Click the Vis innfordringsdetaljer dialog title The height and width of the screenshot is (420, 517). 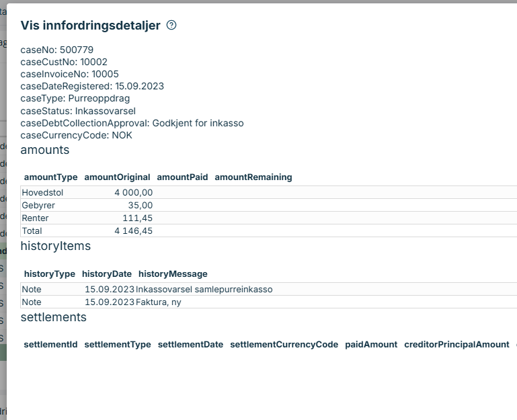click(x=91, y=26)
